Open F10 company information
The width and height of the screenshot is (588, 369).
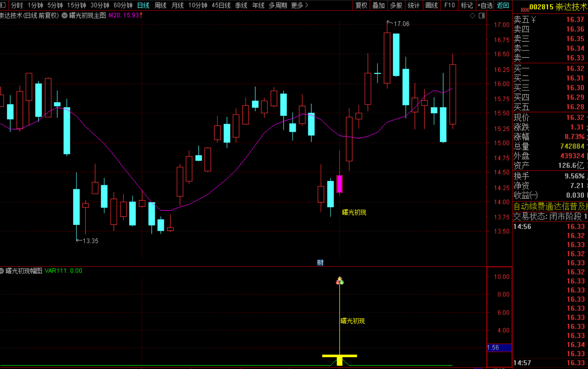[x=449, y=5]
